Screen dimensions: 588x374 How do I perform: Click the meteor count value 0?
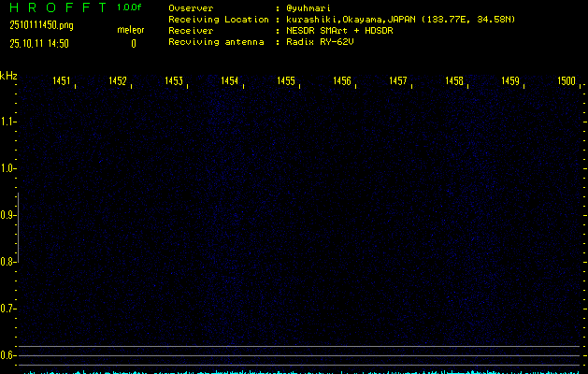pyautogui.click(x=134, y=44)
